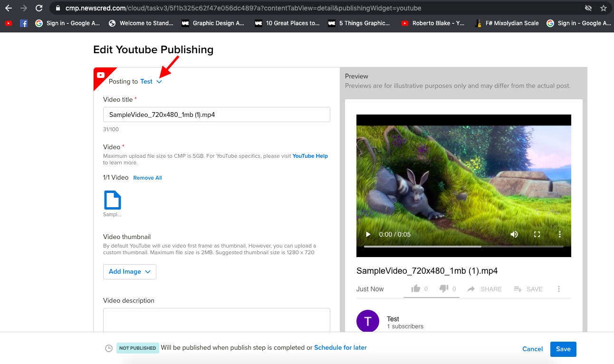Select the uploaded video file icon
Screen dimensions: 614x364
point(113,200)
